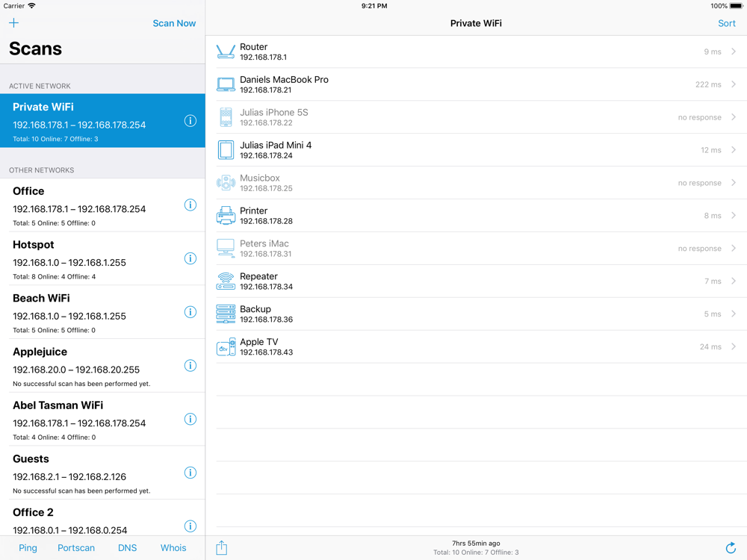Viewport: 747px width, 560px height.
Task: Click the Peters iMac desktop icon
Action: click(x=226, y=248)
